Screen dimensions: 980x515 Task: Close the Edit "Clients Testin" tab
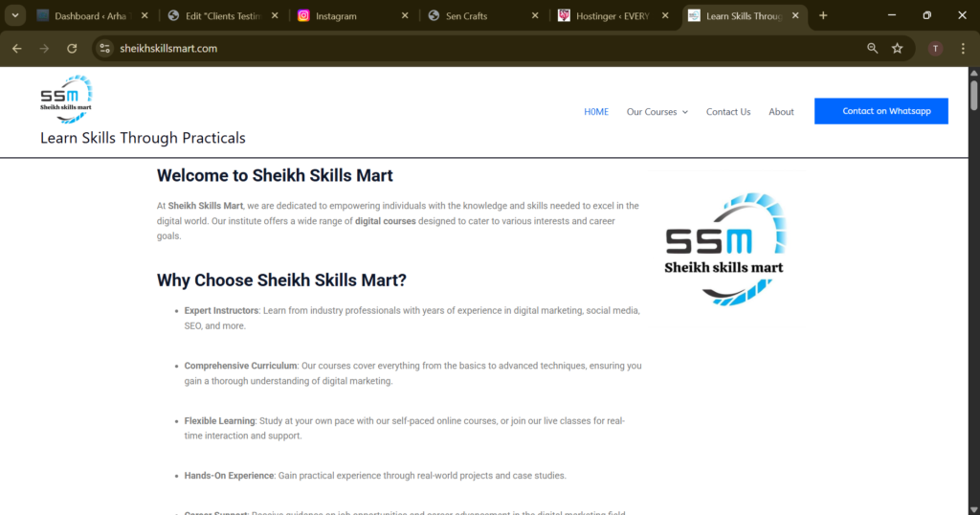(x=275, y=15)
